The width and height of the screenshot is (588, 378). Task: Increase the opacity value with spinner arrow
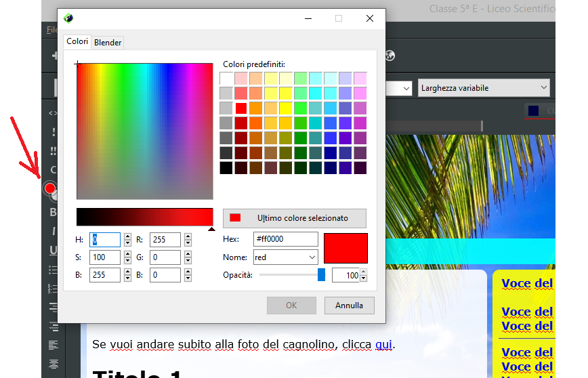pyautogui.click(x=363, y=272)
